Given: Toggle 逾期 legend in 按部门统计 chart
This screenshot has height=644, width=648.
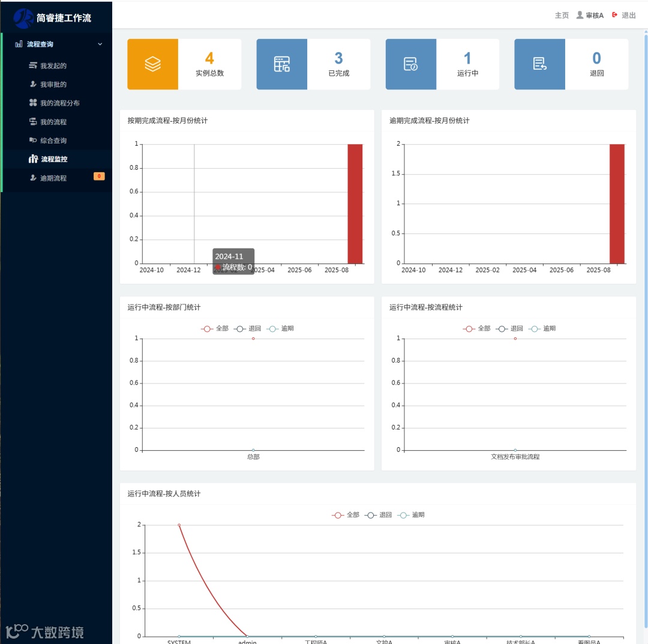Looking at the screenshot, I should [x=280, y=329].
